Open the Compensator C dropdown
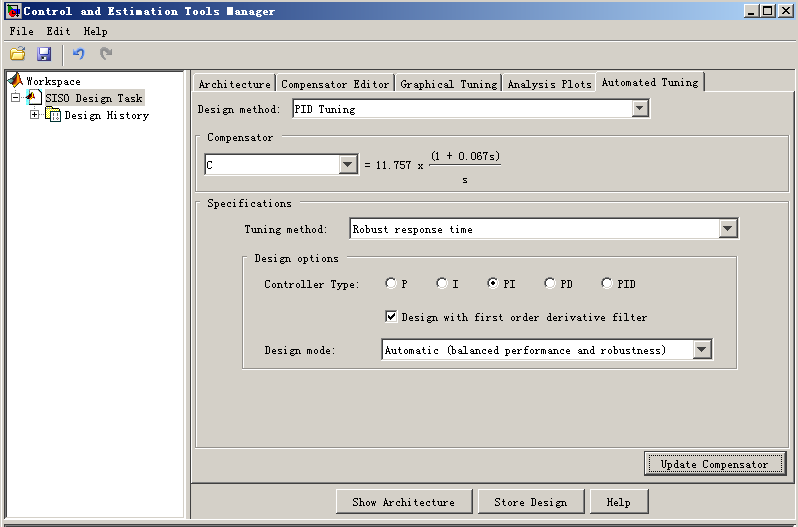 click(x=348, y=164)
